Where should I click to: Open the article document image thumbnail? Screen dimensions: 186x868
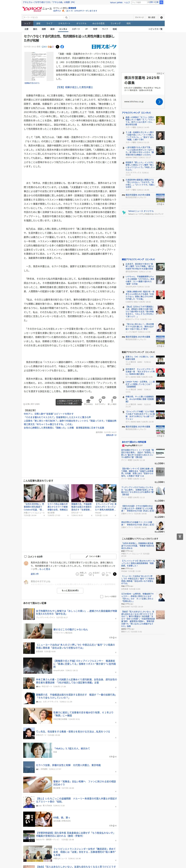(39, 66)
